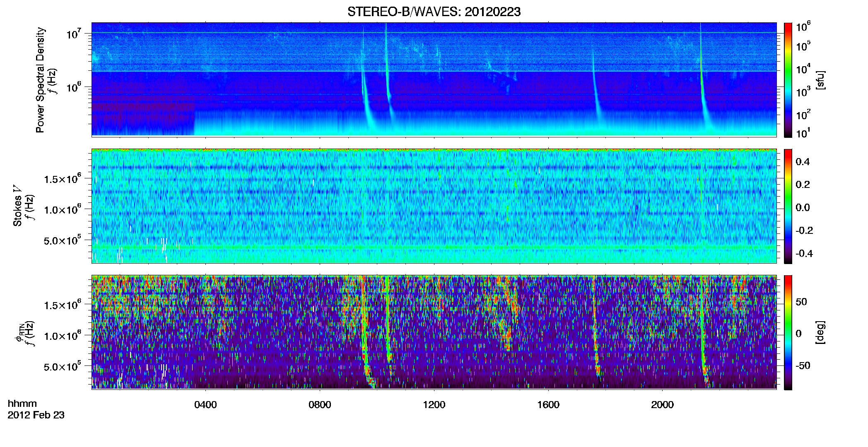Click the 0.4 value on Stokes colorbar
868x447 pixels.
803,162
